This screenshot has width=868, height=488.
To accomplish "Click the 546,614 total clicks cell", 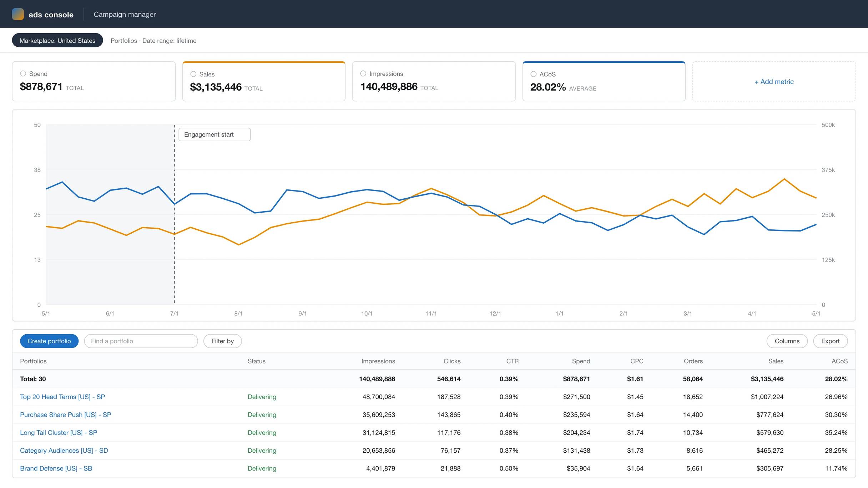I will [449, 379].
